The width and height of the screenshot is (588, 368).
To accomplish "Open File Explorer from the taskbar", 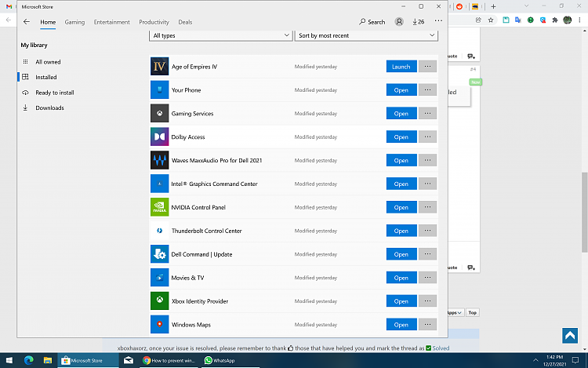I will click(48, 360).
